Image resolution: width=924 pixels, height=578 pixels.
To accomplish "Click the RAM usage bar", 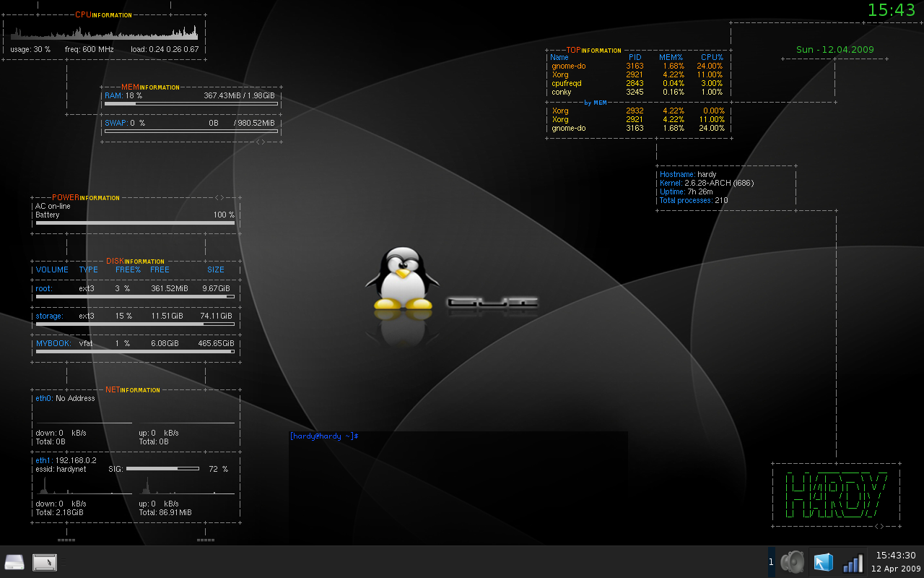I will click(191, 104).
